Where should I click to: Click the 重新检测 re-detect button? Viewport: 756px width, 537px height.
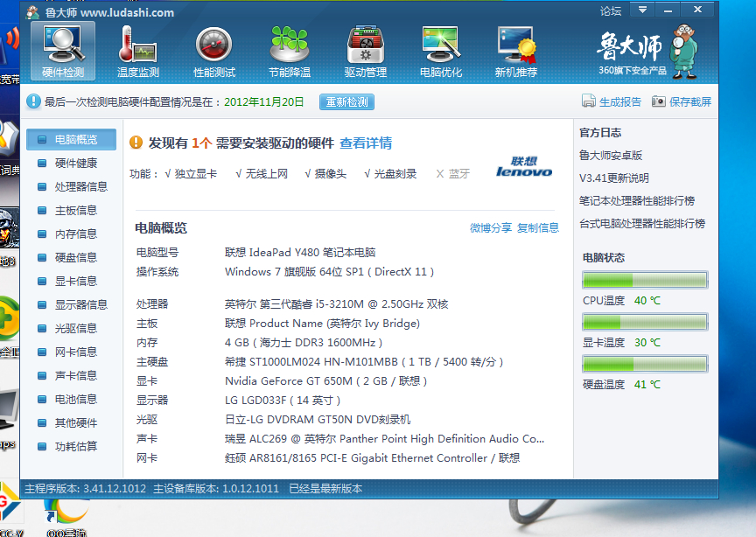(346, 102)
